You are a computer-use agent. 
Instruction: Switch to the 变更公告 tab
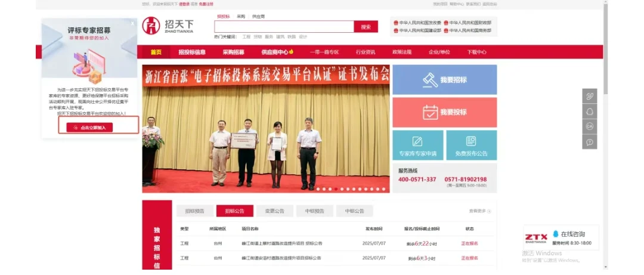[274, 211]
